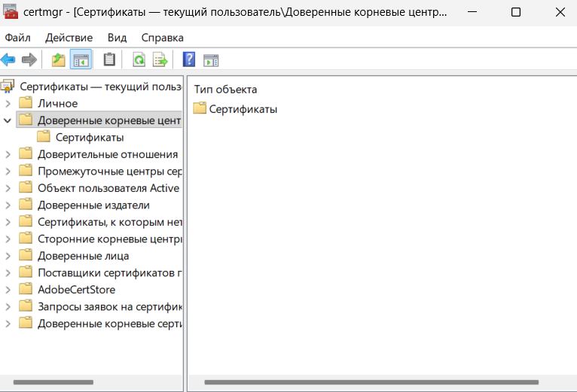577x392 pixels.
Task: Click the Back arrow toolbar icon
Action: point(8,59)
